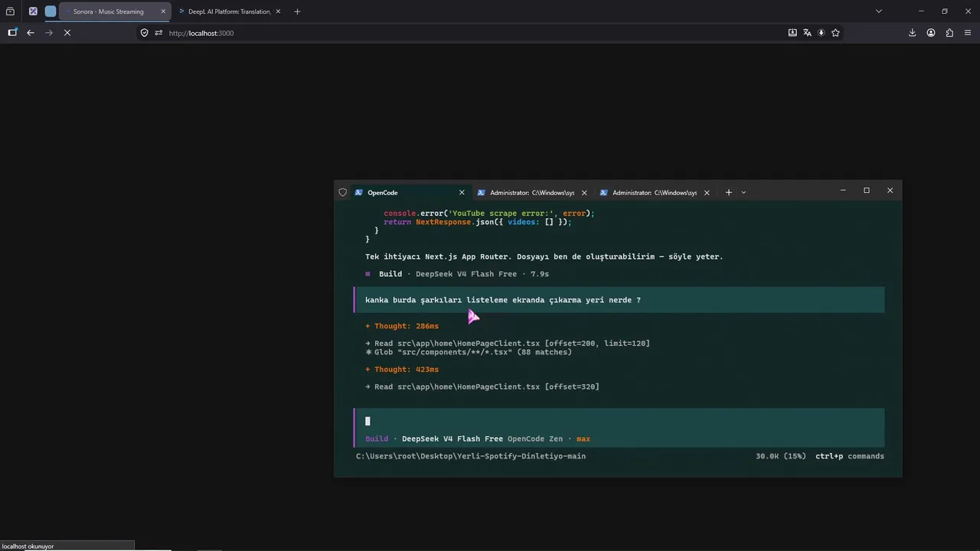Viewport: 980px width, 551px height.
Task: Go back to previous page
Action: click(31, 33)
